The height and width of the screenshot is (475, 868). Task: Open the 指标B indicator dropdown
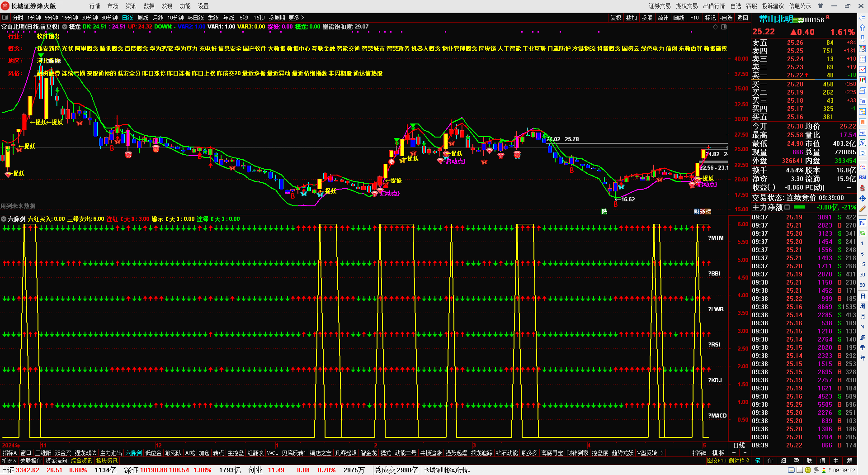(x=699, y=453)
